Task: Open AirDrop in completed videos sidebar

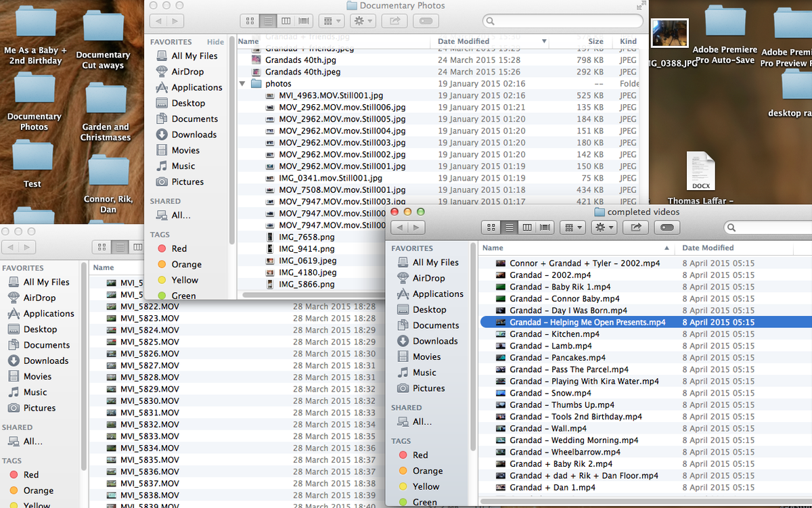Action: tap(429, 278)
